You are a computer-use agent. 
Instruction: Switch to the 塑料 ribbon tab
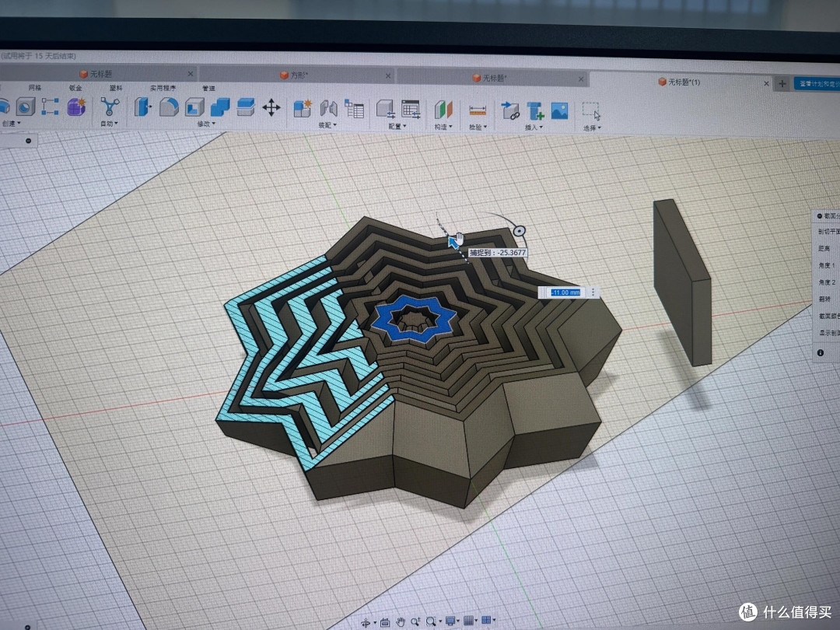(116, 88)
